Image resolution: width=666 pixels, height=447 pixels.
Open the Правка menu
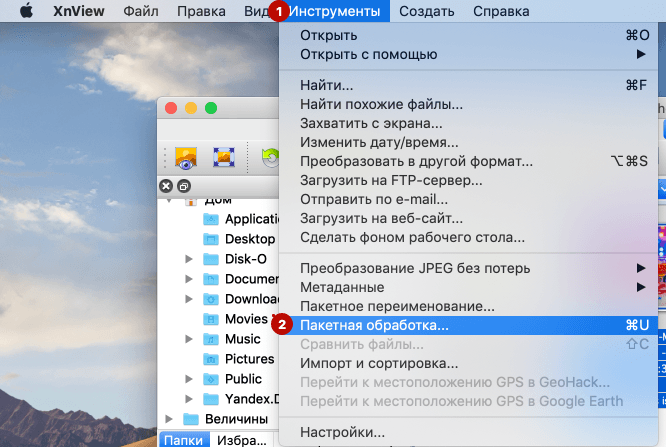201,11
